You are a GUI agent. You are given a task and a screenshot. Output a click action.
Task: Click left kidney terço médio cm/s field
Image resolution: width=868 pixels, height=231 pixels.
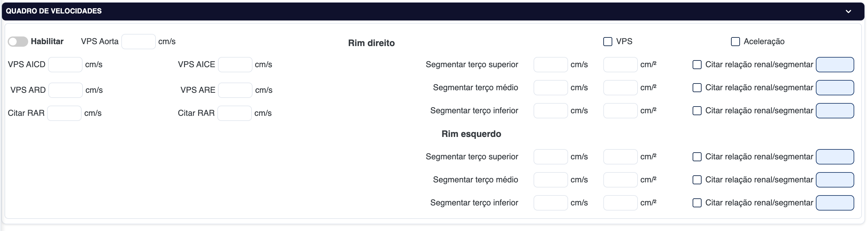(550, 180)
